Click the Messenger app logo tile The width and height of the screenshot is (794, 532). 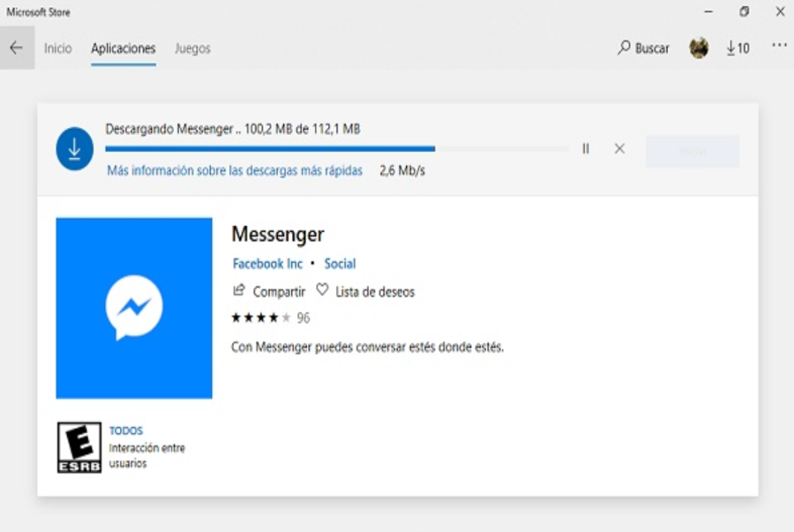pos(134,308)
